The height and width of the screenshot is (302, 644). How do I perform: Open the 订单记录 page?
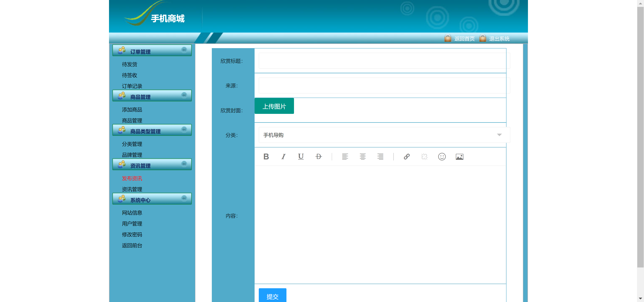point(132,86)
